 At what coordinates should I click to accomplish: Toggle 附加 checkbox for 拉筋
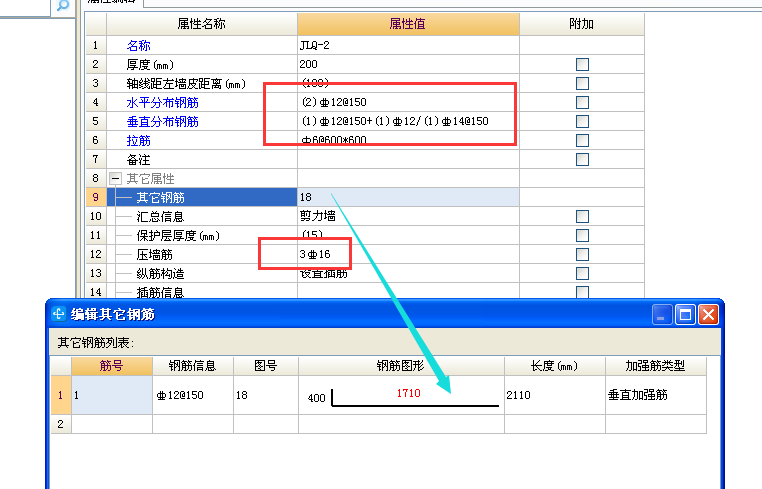click(x=582, y=140)
